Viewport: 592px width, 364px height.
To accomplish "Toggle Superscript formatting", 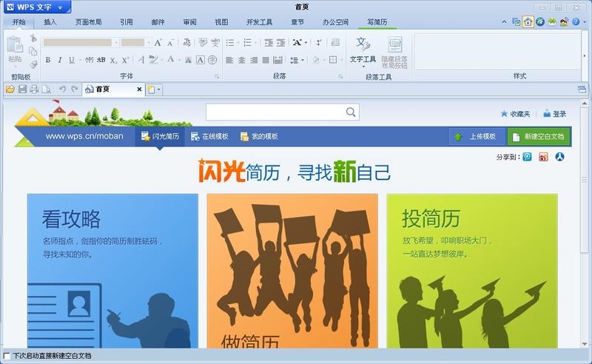I will point(125,60).
